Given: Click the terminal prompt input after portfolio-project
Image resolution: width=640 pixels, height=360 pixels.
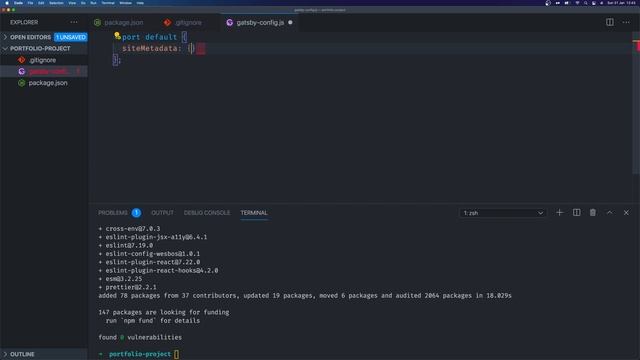Looking at the screenshot, I should 176,354.
